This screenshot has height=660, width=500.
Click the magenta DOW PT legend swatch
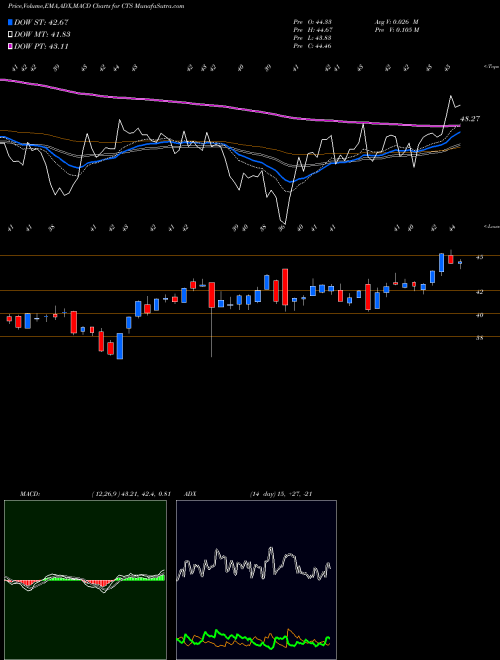point(10,46)
